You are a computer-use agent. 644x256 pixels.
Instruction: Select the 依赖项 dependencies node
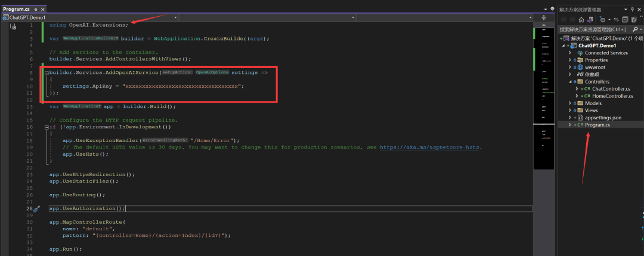[x=592, y=75]
